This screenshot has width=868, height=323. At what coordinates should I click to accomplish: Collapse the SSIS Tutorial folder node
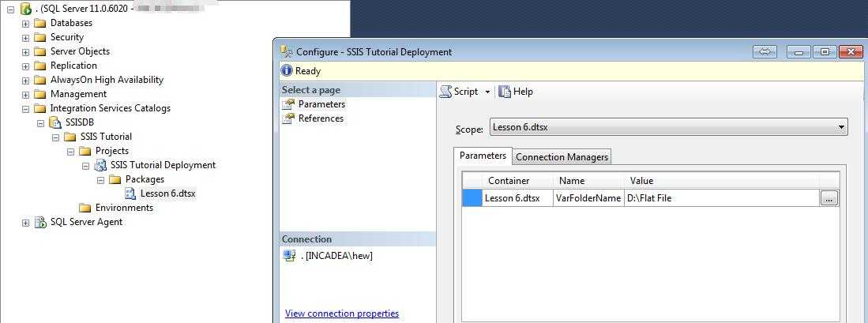55,137
